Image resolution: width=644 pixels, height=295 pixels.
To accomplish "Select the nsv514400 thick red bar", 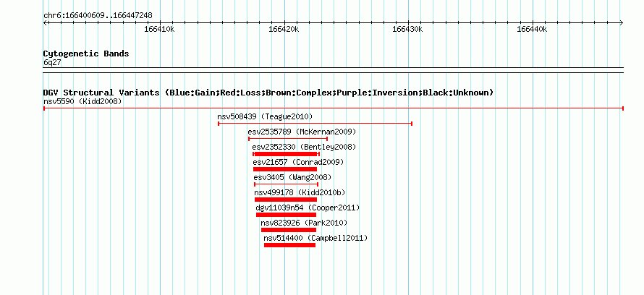I will [289, 245].
